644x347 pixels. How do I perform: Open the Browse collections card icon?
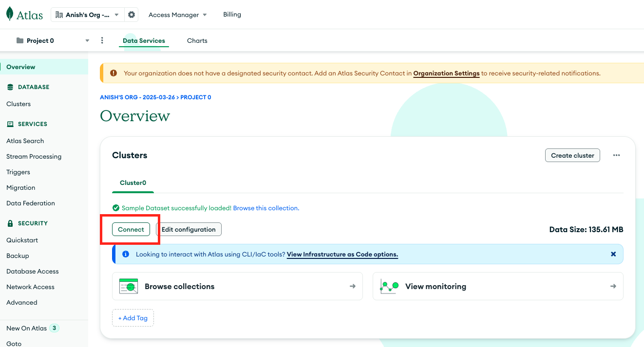pos(128,286)
